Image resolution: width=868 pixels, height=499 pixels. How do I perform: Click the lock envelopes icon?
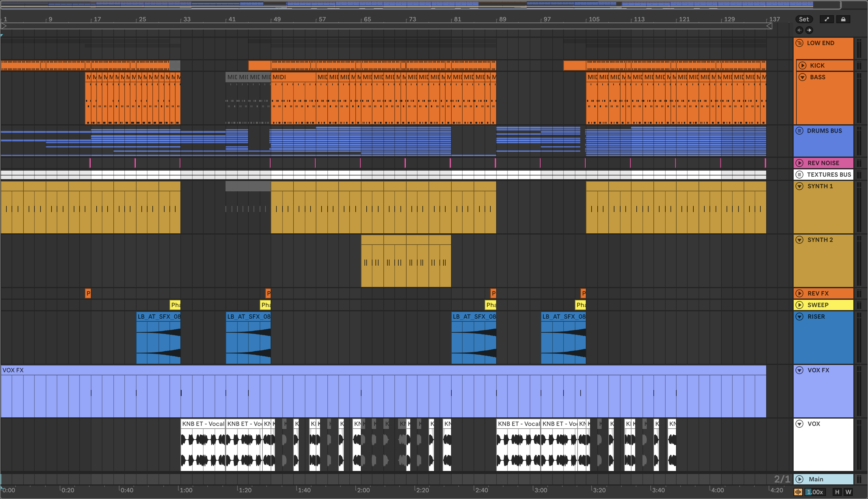click(843, 19)
